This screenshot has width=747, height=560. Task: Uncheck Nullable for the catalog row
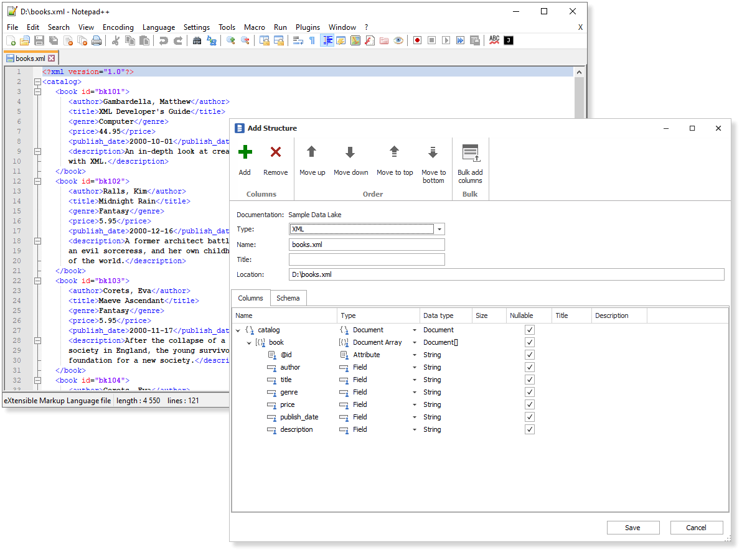tap(530, 330)
